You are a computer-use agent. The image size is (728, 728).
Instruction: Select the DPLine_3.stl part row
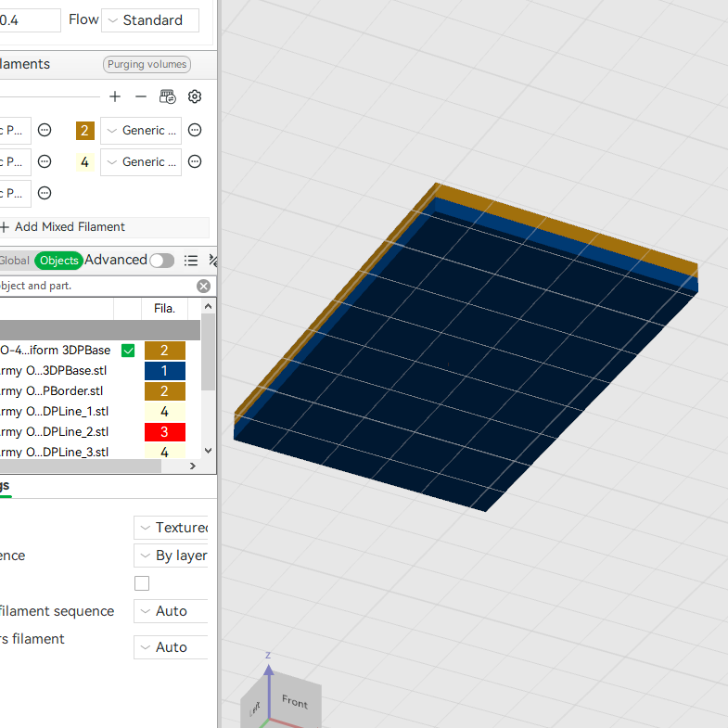pyautogui.click(x=55, y=452)
